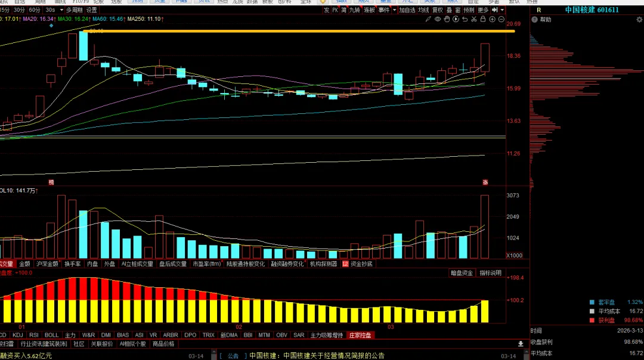
Task: Open the settings gear icon in right panel
Action: pyautogui.click(x=639, y=19)
